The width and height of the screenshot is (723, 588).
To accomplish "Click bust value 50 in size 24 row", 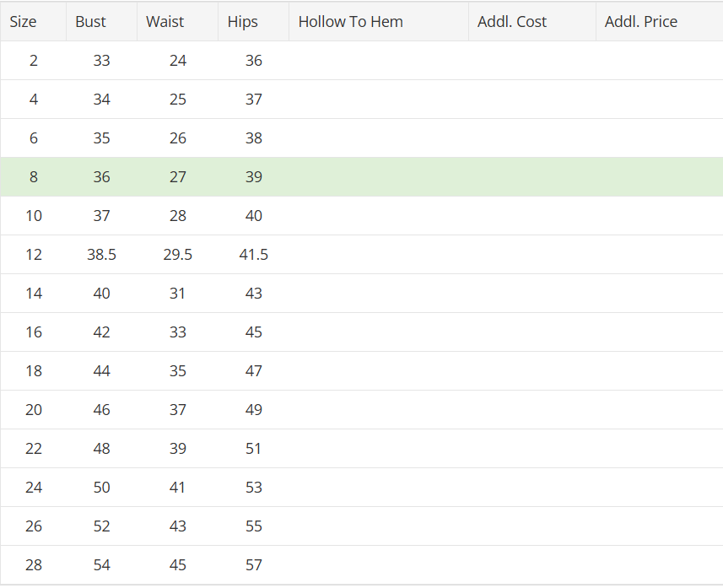I will click(x=101, y=487).
